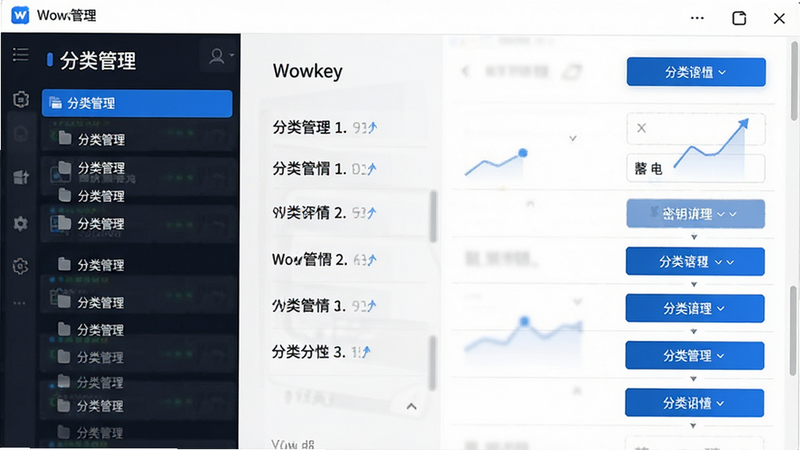Click the user avatar icon in the sidebar header
The image size is (800, 450).
217,56
